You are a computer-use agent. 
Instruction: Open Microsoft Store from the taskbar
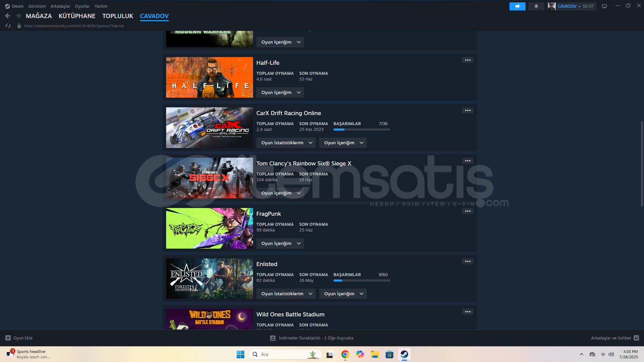[389, 354]
